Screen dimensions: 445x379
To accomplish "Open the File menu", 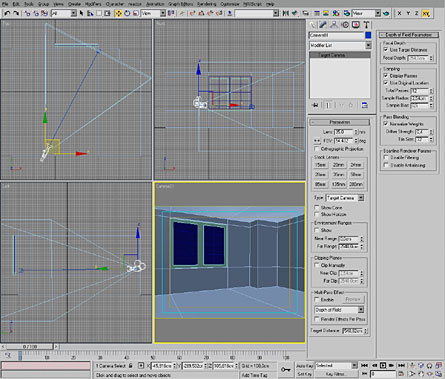I will [5, 4].
